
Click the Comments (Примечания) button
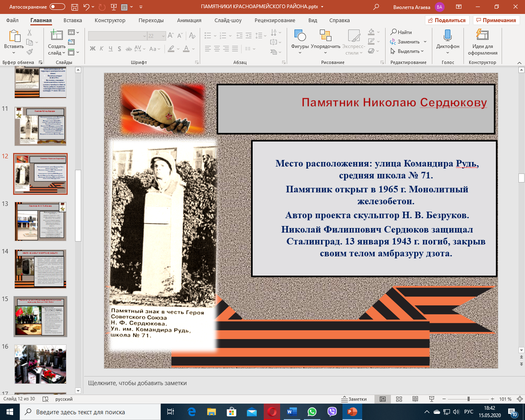[x=496, y=20]
